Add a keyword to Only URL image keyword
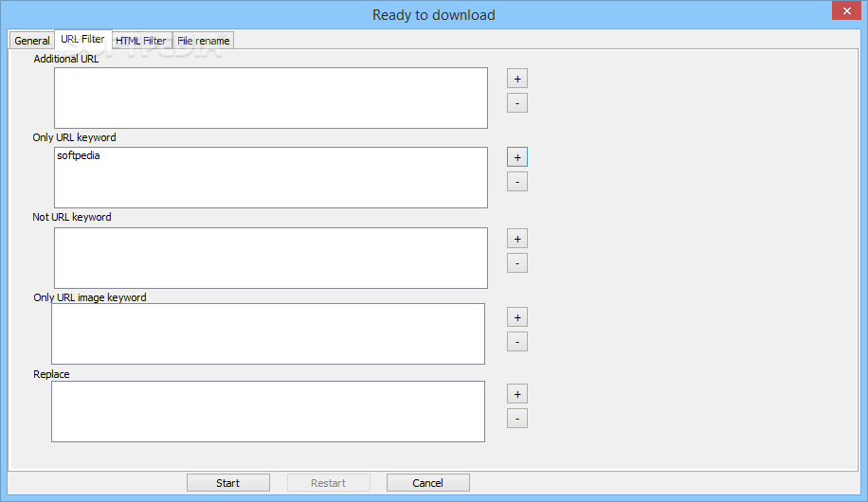Viewport: 868px width, 502px height. pos(517,317)
